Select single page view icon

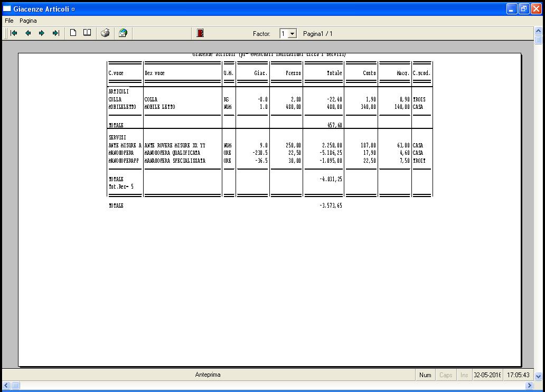pyautogui.click(x=73, y=33)
